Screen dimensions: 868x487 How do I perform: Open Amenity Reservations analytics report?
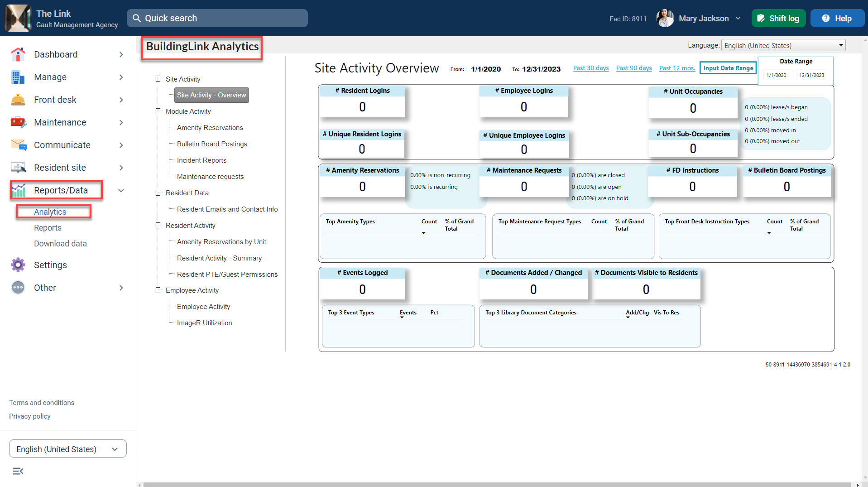[x=210, y=128]
